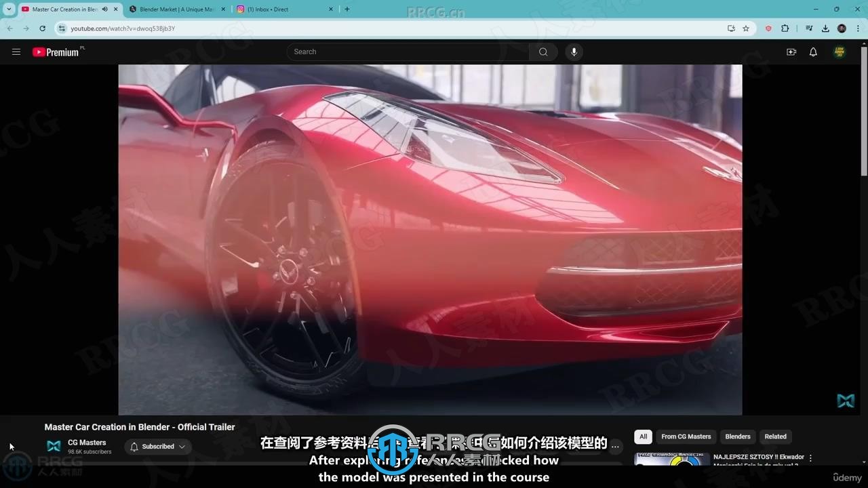Mute the playing YouTube tab audio
This screenshot has width=868, height=488.
pos(104,9)
